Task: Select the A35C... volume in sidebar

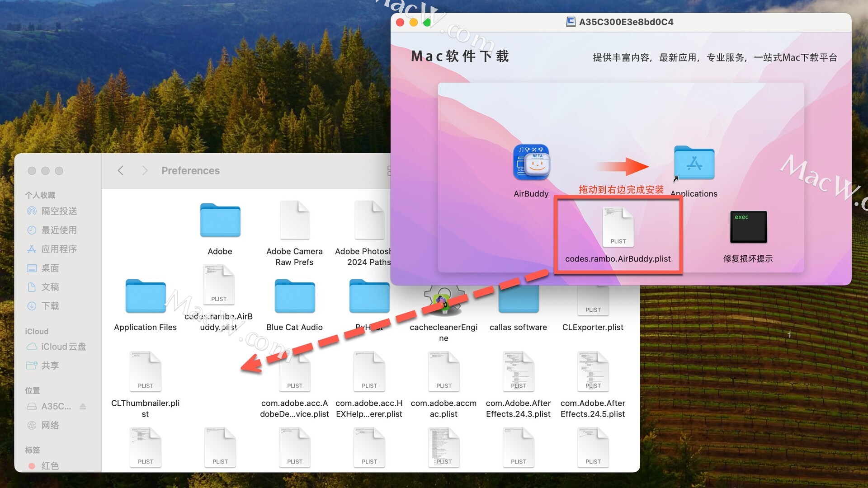Action: (50, 406)
